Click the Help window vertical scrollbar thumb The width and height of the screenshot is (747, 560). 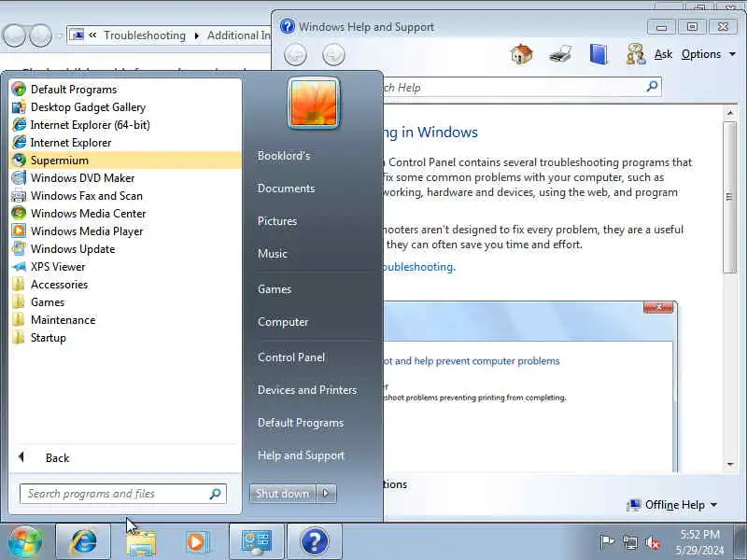(x=730, y=197)
